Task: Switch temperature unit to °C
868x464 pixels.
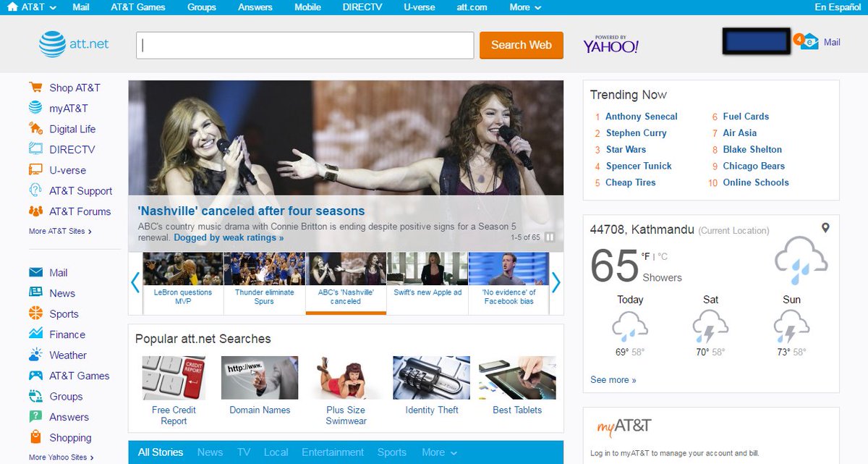Action: (x=663, y=256)
